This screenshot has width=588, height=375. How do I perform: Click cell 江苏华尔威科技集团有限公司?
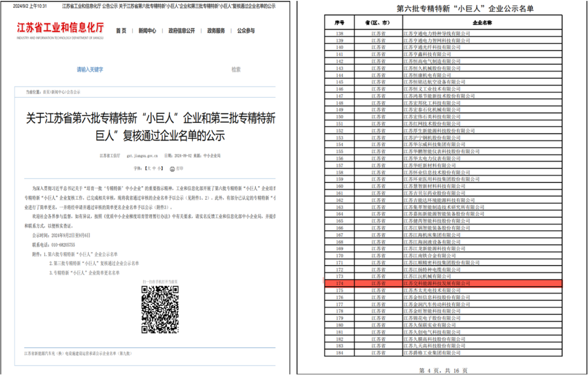(x=482, y=144)
